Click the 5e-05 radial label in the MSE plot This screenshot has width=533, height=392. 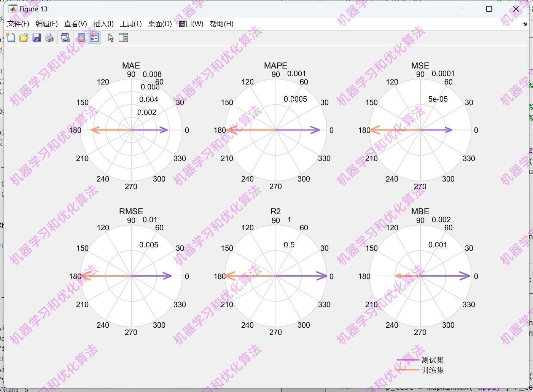[x=438, y=99]
